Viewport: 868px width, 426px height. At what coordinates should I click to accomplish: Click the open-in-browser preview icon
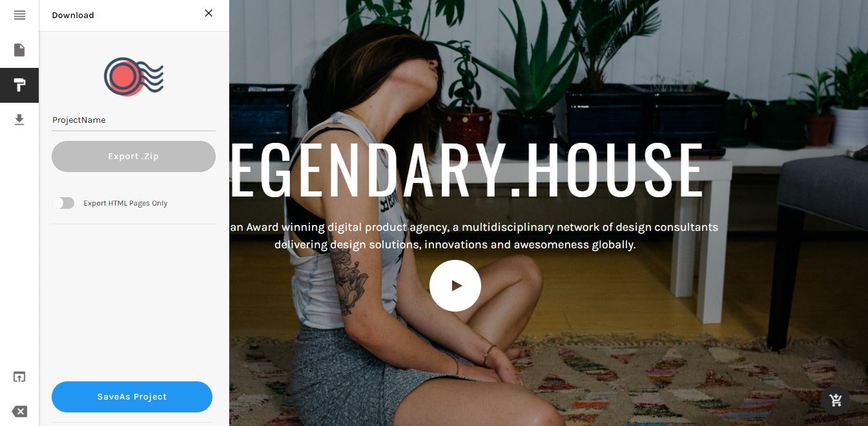click(19, 377)
